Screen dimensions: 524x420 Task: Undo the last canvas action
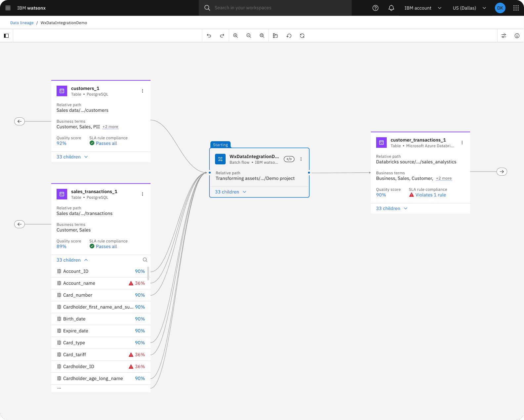point(209,36)
